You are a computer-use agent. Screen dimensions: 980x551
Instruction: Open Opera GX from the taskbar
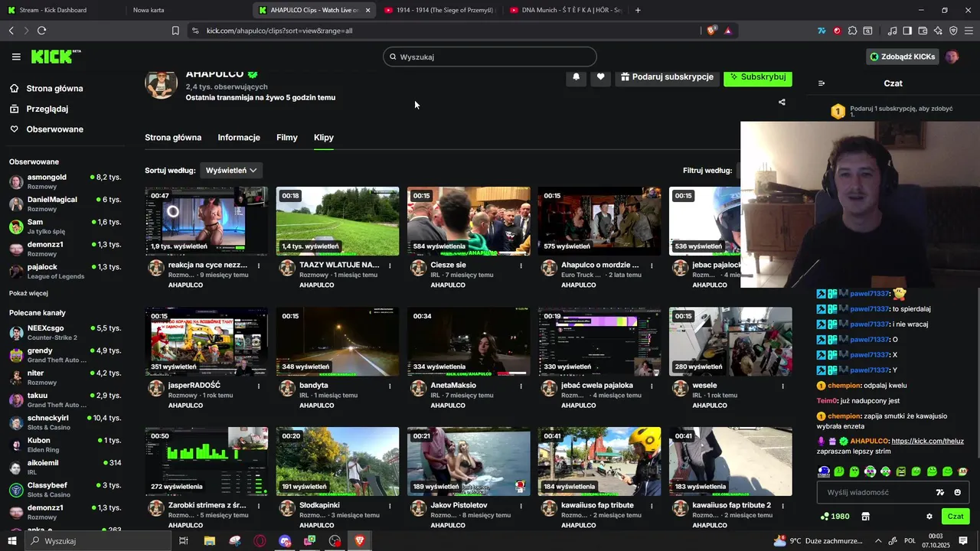tap(260, 541)
